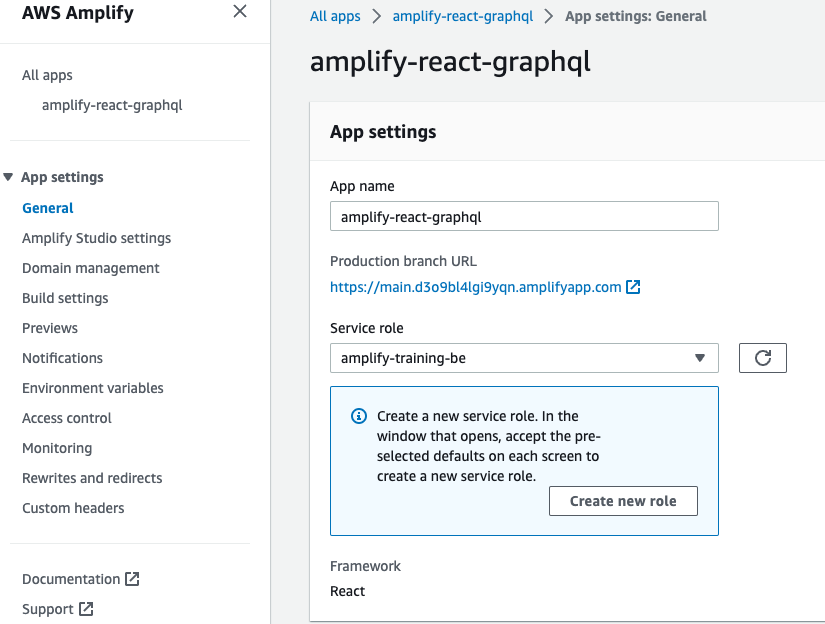Navigate to Domain management
Viewport: 825px width, 624px height.
[91, 268]
